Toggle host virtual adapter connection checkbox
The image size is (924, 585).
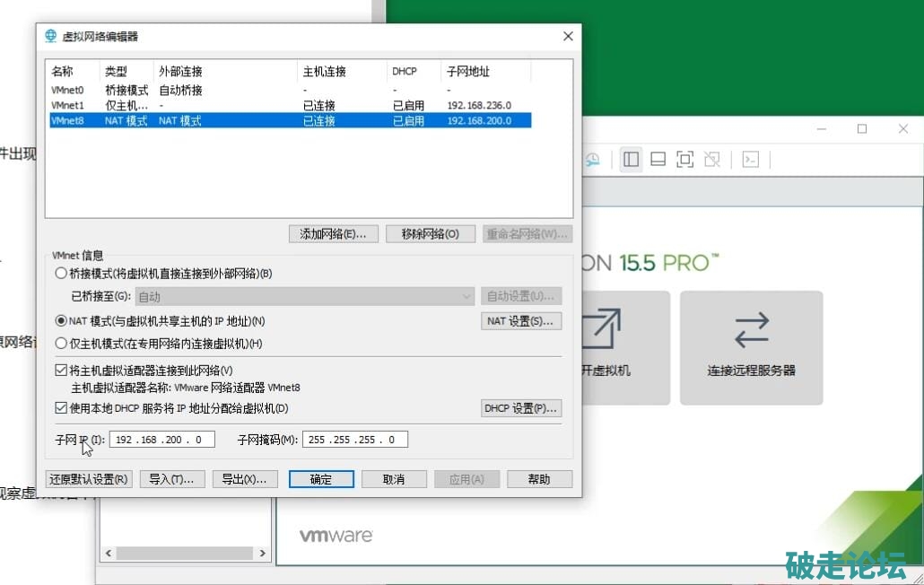61,371
